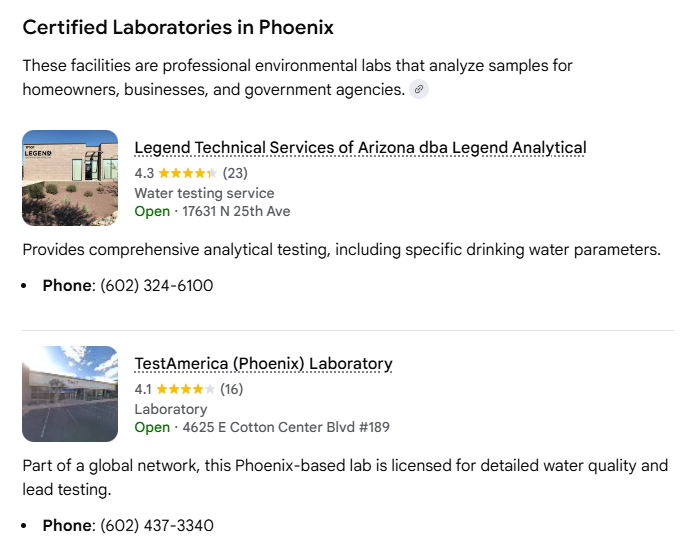Open the TestAmerica (Phoenix) Laboratory listing
The image size is (691, 557).
pos(263,364)
